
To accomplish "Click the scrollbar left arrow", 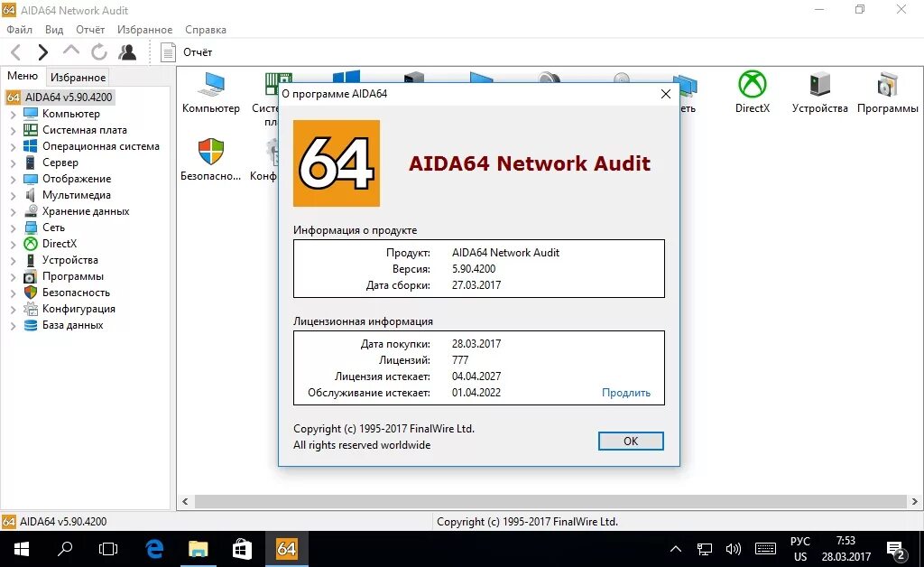I will point(185,502).
